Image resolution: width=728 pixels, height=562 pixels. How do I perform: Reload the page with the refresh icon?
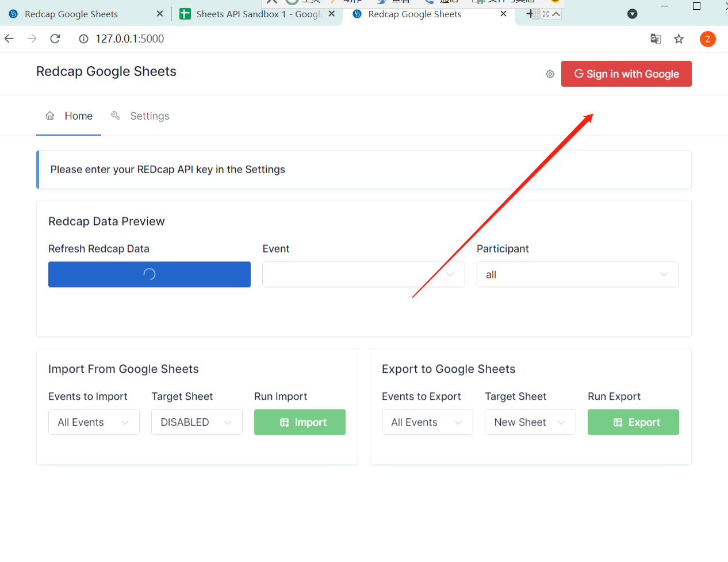coord(55,39)
